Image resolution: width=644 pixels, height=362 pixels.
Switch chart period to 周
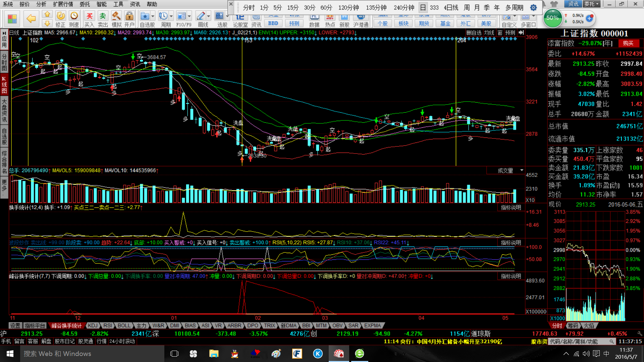tap(467, 7)
